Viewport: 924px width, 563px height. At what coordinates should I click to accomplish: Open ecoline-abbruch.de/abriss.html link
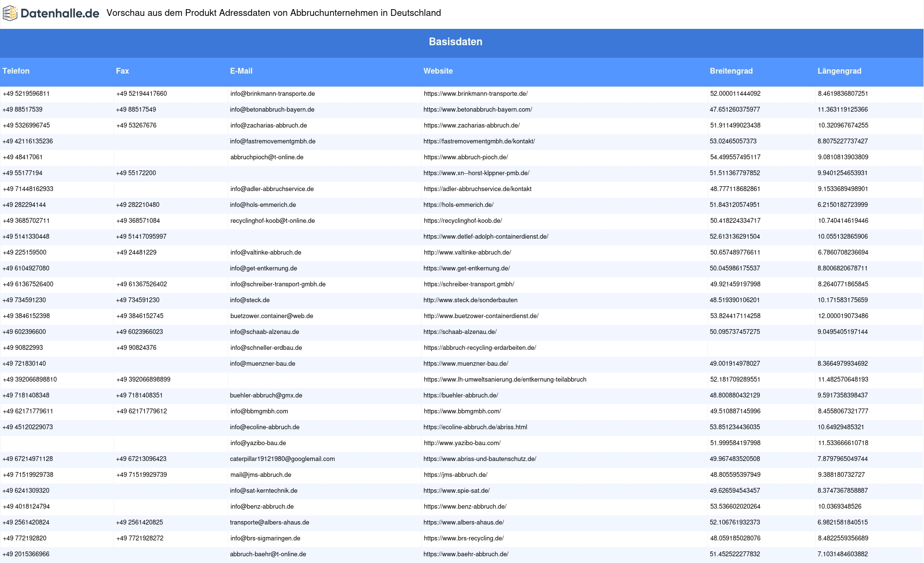[475, 427]
